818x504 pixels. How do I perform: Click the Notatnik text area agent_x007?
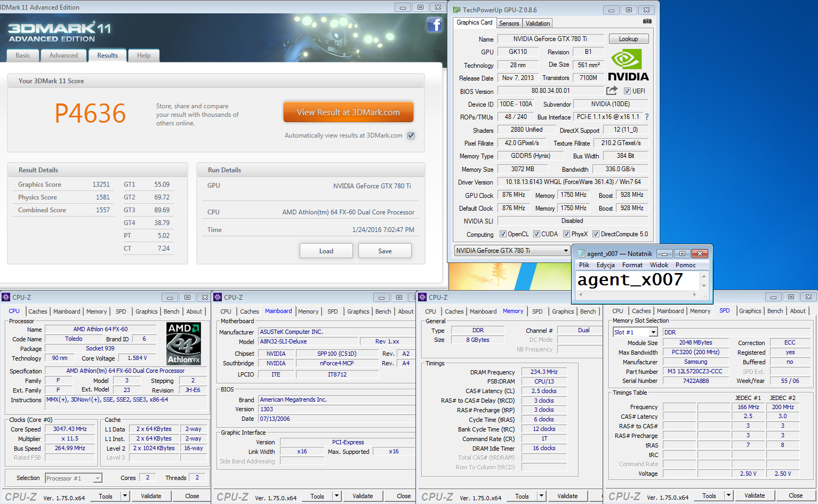coord(630,279)
